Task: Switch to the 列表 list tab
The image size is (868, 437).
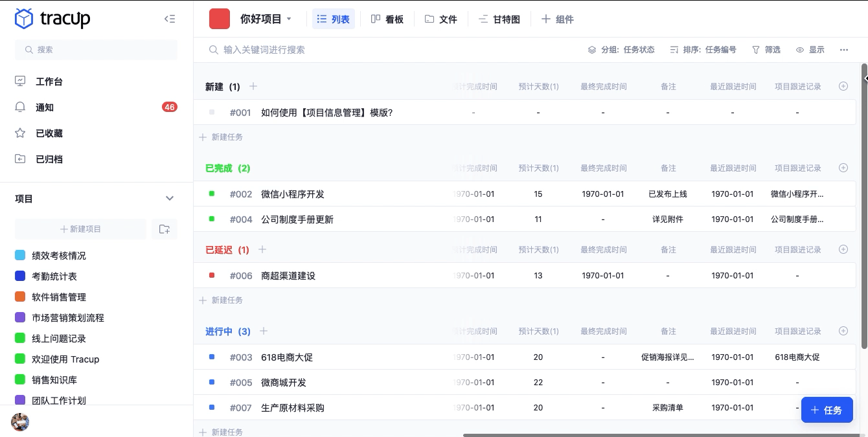Action: tap(333, 19)
